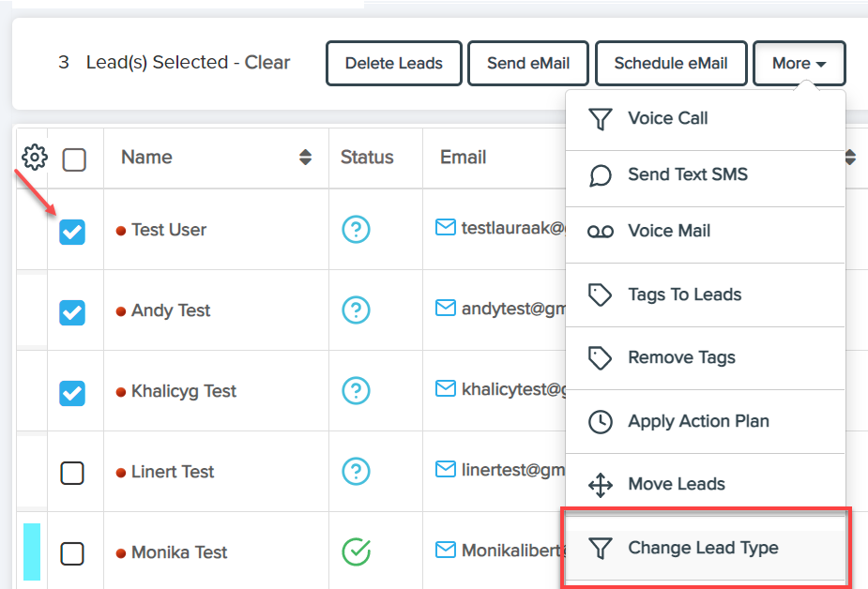Select the Remove Tags menu entry
The width and height of the screenshot is (868, 589).
681,357
